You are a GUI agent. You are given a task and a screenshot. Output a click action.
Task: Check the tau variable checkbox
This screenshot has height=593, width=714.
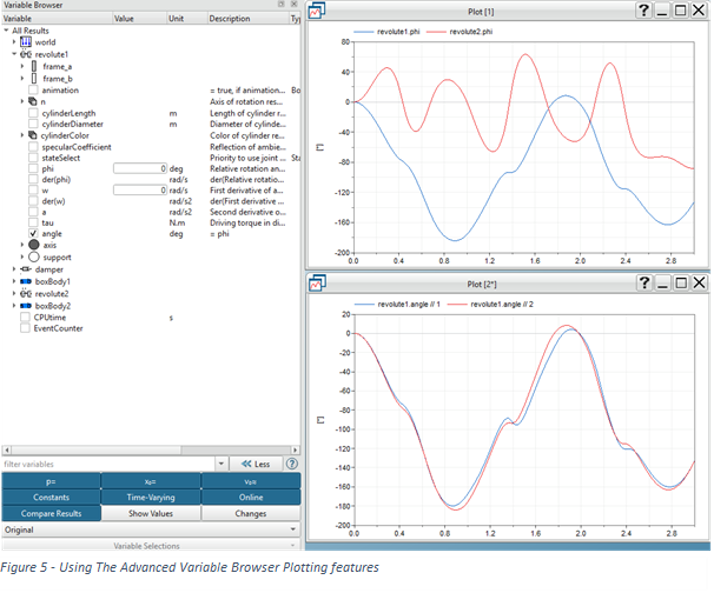33,222
